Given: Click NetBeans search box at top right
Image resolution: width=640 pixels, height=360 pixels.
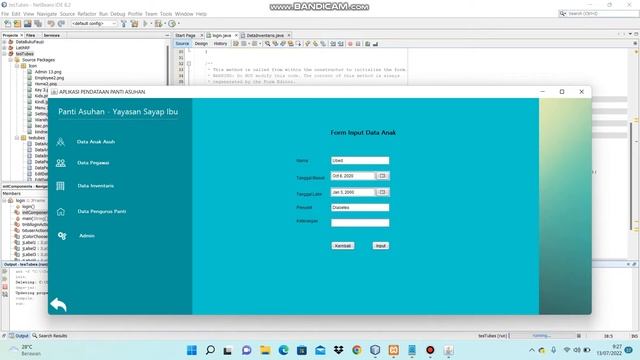Looking at the screenshot, I should [598, 13].
